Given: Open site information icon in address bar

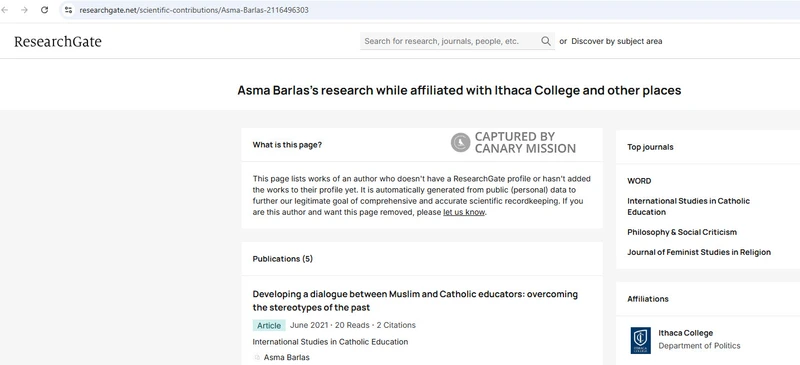Looking at the screenshot, I should [68, 10].
